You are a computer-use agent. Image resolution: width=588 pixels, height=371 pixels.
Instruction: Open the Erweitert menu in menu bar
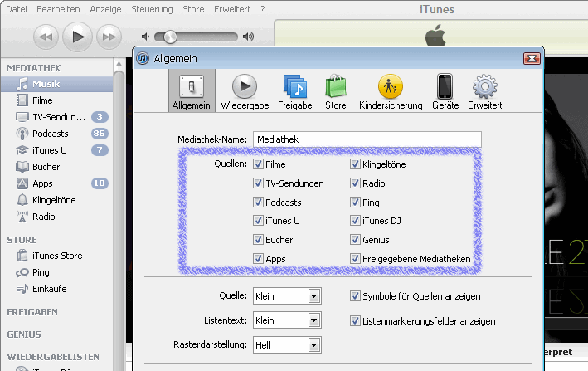pyautogui.click(x=232, y=9)
